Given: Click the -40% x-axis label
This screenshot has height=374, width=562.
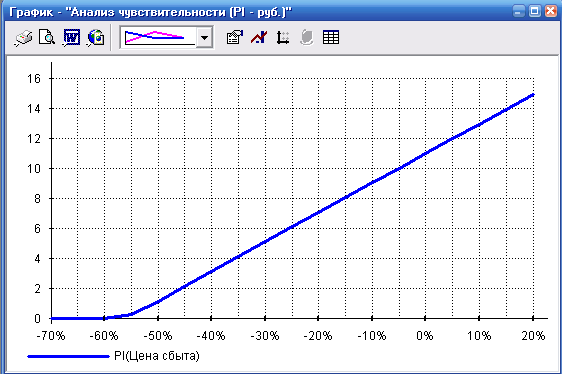Looking at the screenshot, I should [211, 336].
